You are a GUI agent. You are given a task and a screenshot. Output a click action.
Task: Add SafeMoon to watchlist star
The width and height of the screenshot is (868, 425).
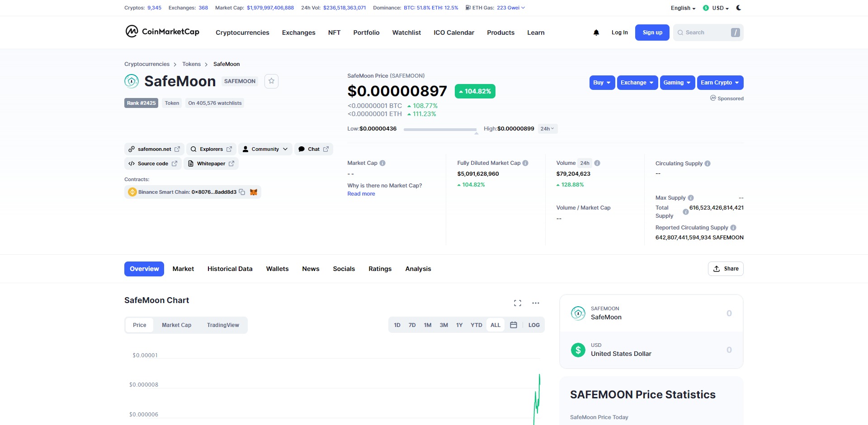coord(271,81)
